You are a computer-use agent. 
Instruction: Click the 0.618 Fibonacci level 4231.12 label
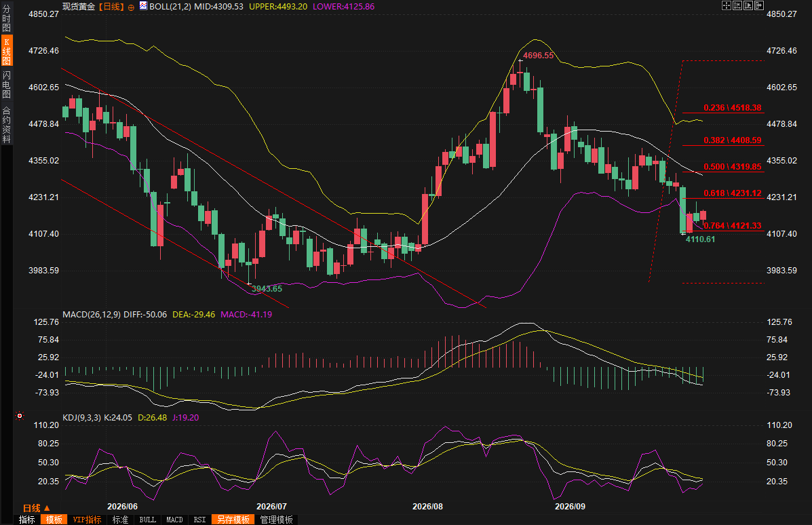[732, 193]
